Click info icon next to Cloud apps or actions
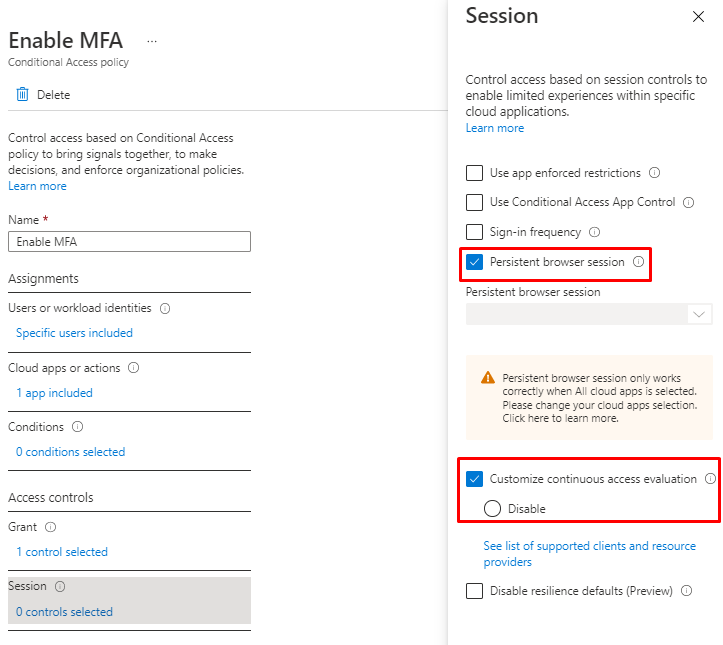 coord(133,368)
